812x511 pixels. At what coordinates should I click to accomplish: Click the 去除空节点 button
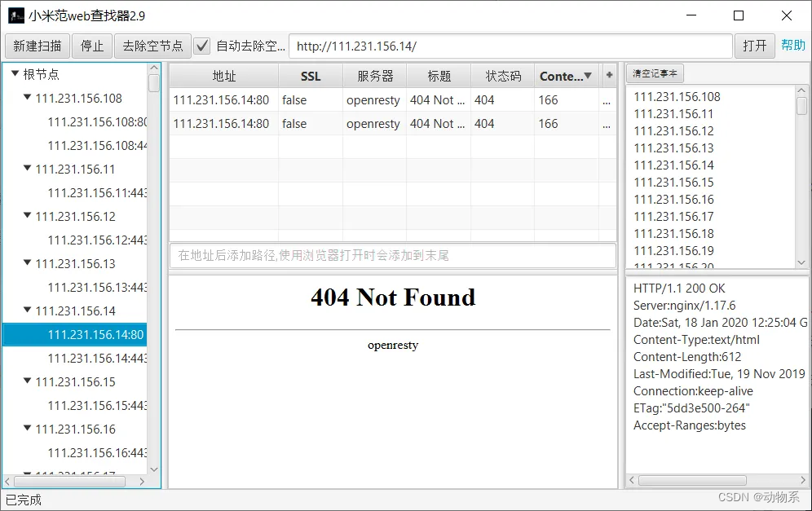coord(152,46)
